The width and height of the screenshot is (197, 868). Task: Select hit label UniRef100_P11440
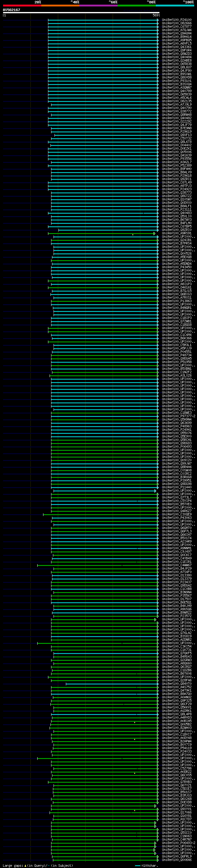177,487
